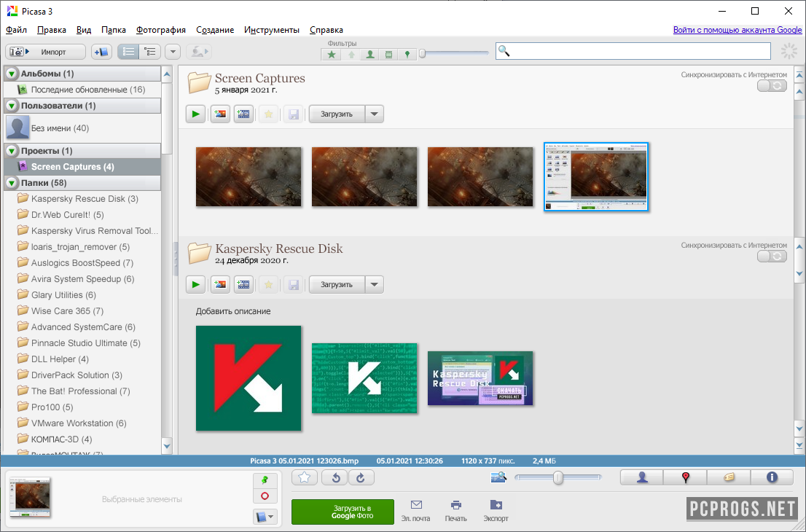Select VMware Workstation folder
This screenshot has width=806, height=532.
[82, 423]
